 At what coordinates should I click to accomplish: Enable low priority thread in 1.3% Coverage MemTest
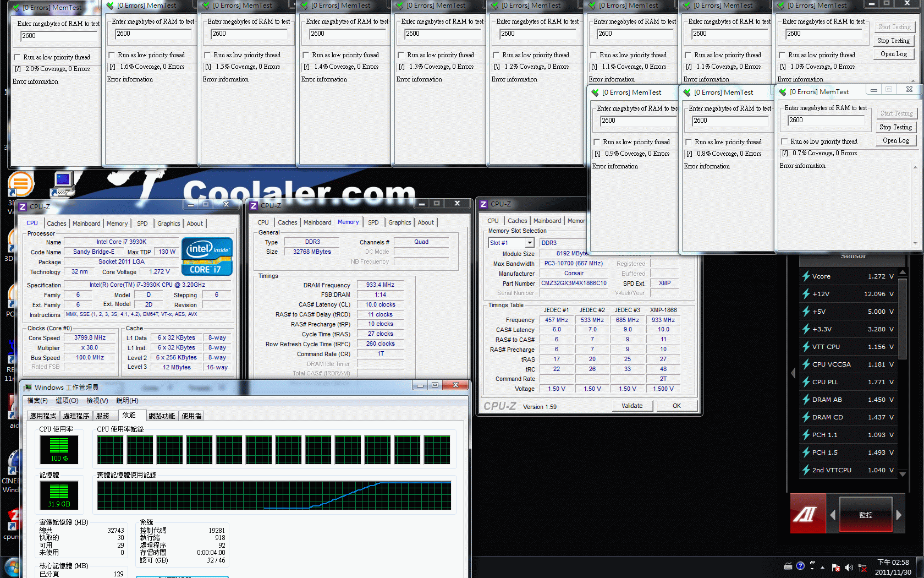click(400, 55)
